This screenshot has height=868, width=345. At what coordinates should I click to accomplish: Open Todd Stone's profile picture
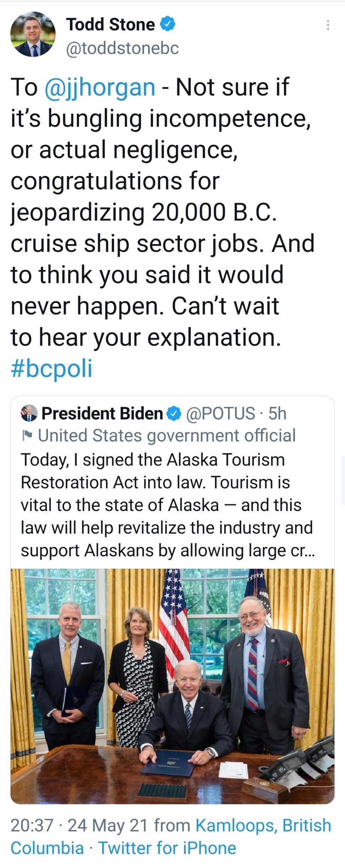click(x=33, y=35)
